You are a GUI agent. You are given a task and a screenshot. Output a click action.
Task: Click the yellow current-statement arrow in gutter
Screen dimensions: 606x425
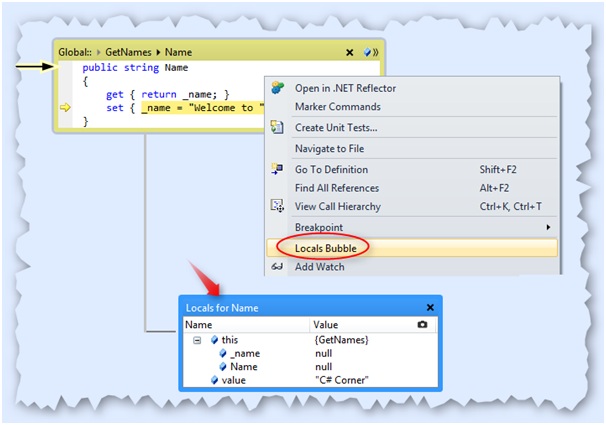(x=65, y=107)
